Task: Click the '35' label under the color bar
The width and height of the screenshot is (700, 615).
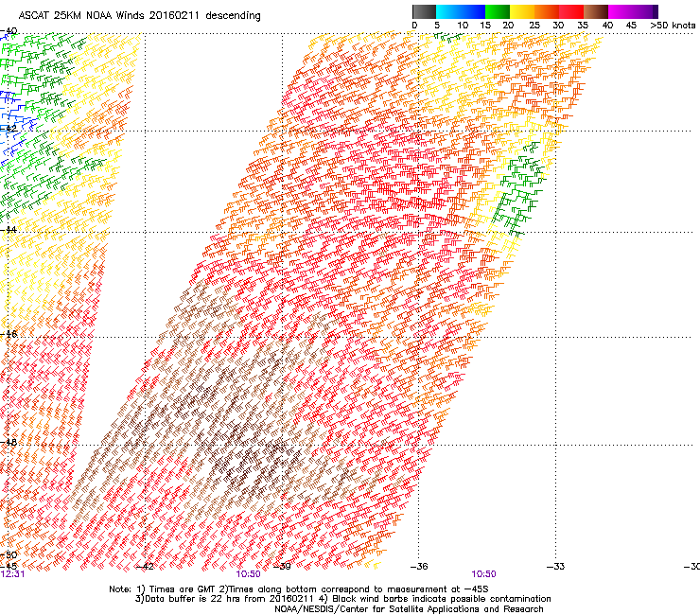Action: pyautogui.click(x=583, y=26)
